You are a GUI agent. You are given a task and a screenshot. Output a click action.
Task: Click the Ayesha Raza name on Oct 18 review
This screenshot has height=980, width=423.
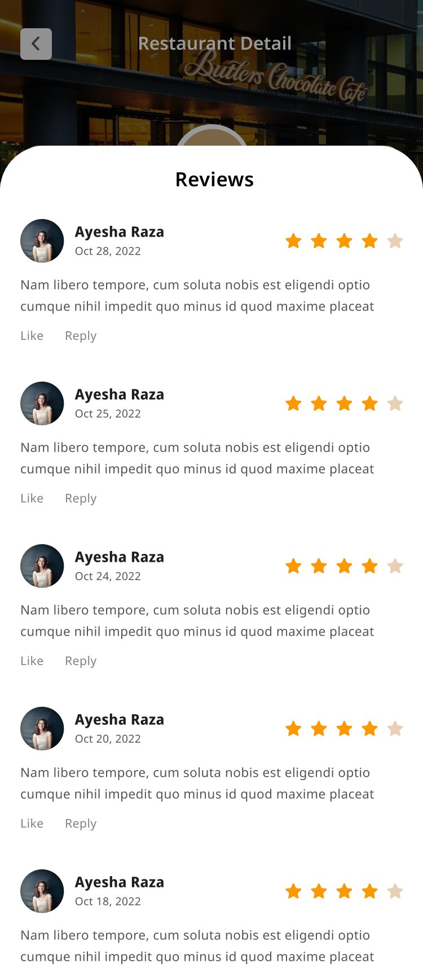(x=120, y=882)
